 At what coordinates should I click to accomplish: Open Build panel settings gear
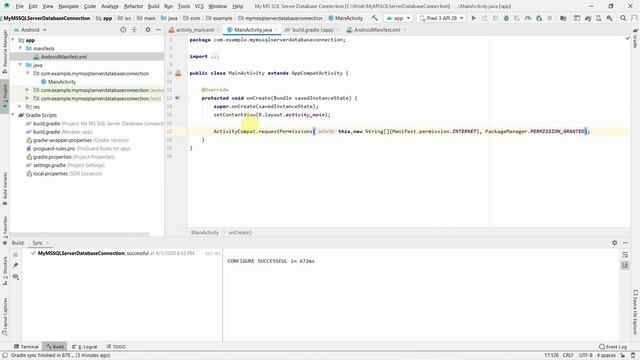tap(615, 242)
